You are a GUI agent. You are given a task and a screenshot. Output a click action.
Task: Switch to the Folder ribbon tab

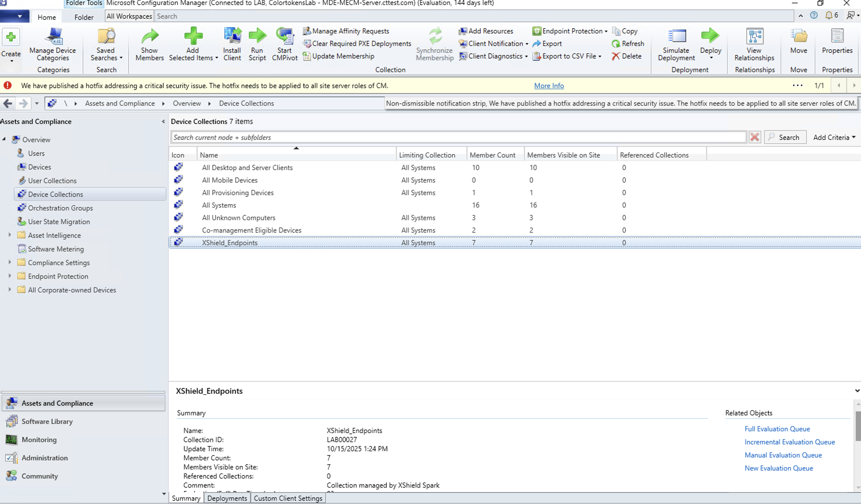[84, 17]
